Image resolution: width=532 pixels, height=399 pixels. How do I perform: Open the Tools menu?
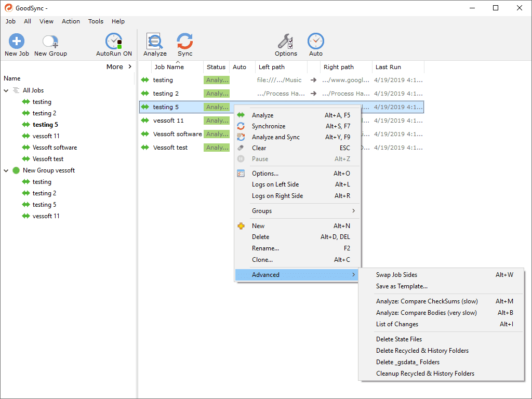click(x=96, y=21)
